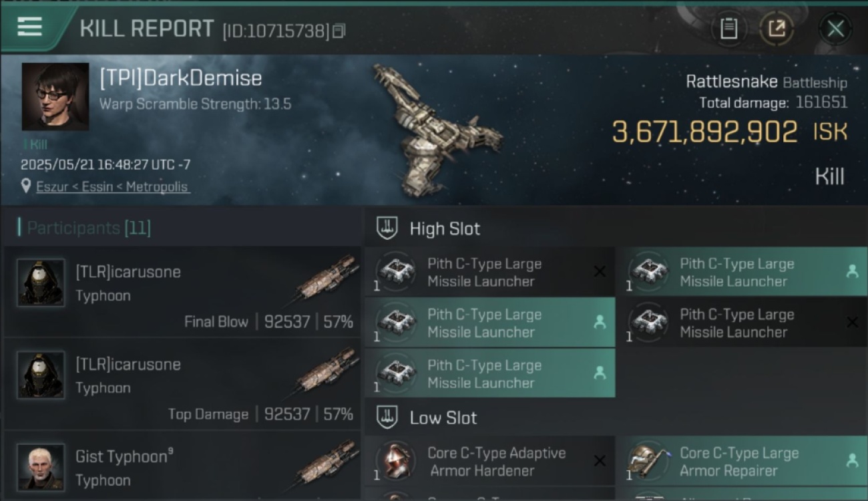Screen dimensions: 868x501
Task: Click the location pin icon
Action: coord(27,186)
